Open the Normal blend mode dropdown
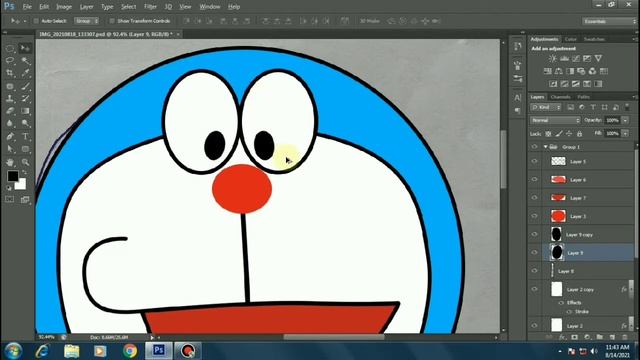This screenshot has height=360, width=640. 555,120
